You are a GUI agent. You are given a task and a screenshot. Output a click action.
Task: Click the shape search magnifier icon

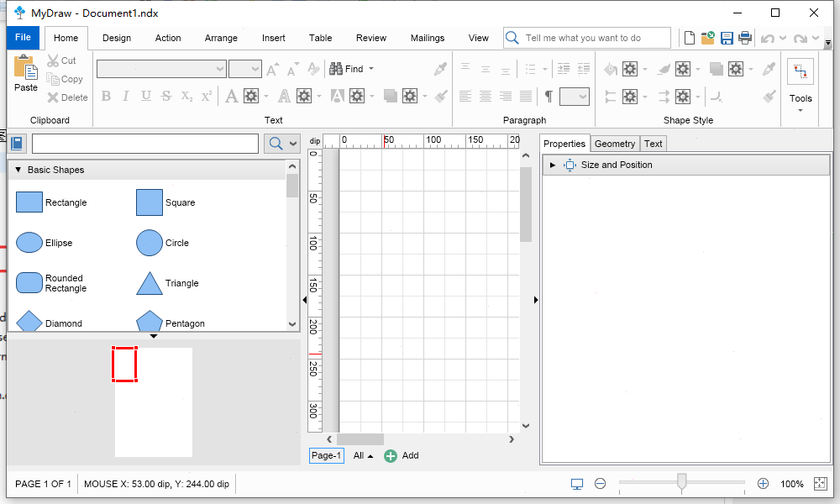276,144
